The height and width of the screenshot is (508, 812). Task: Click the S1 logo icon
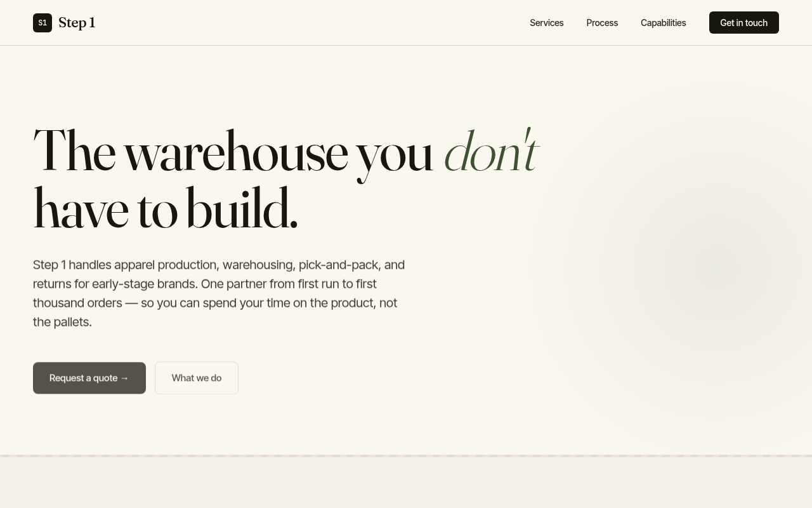(43, 23)
